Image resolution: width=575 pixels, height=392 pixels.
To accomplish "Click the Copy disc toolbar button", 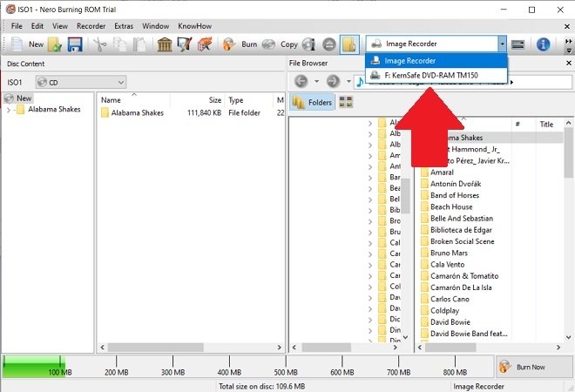I will tap(281, 44).
